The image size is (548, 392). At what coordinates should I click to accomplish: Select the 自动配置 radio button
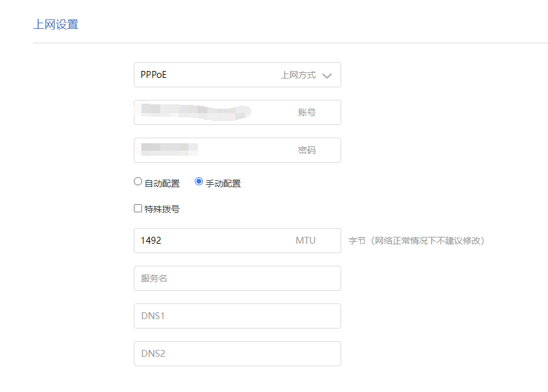(x=137, y=182)
